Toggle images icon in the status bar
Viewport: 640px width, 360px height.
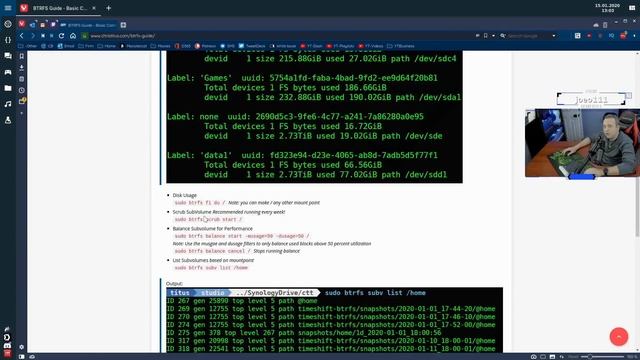tap(552, 357)
